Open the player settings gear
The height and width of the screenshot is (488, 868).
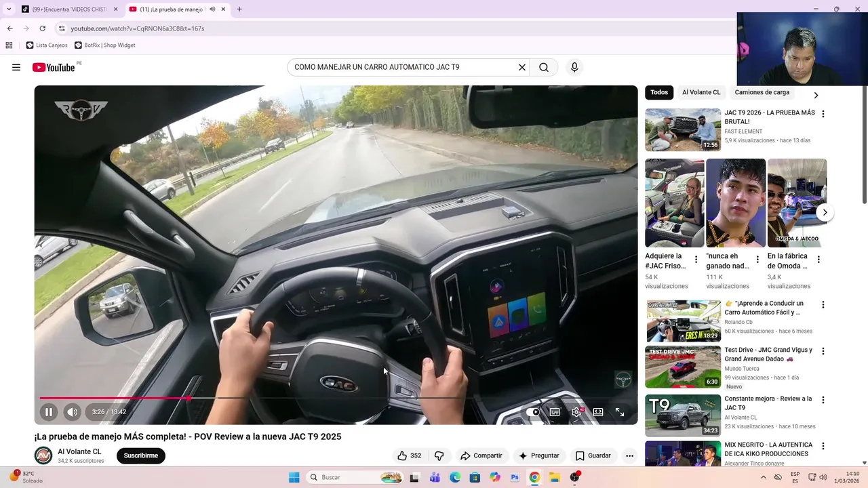(576, 411)
